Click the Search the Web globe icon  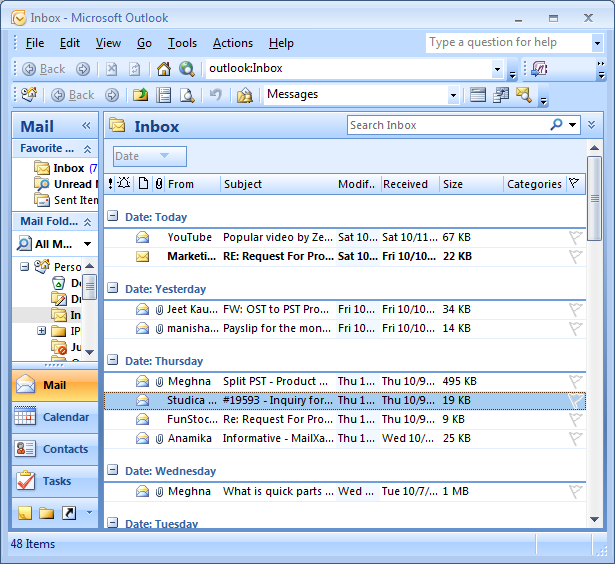[187, 69]
